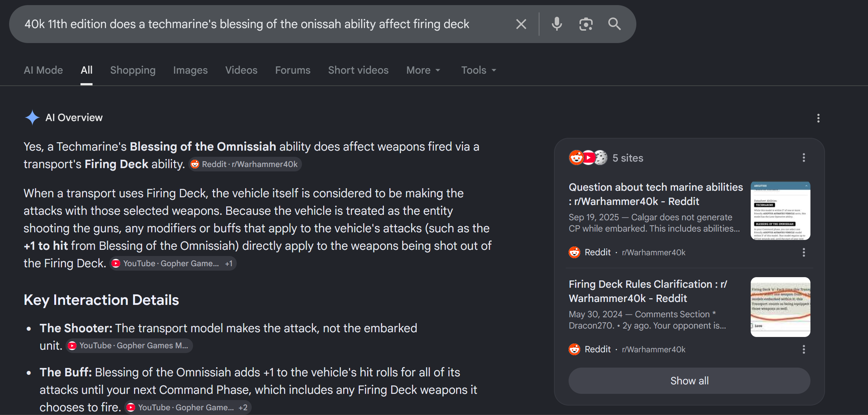Open the 5 sites panel options menu

coord(804,158)
